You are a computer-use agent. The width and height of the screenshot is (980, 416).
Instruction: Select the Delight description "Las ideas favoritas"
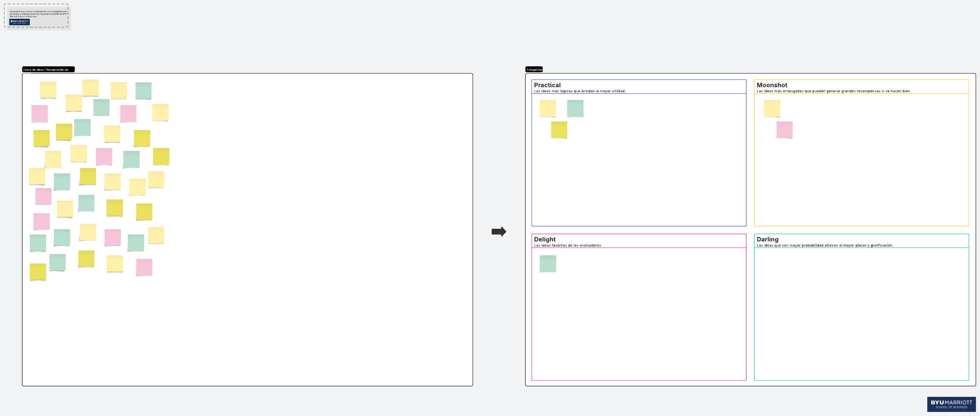pos(568,246)
